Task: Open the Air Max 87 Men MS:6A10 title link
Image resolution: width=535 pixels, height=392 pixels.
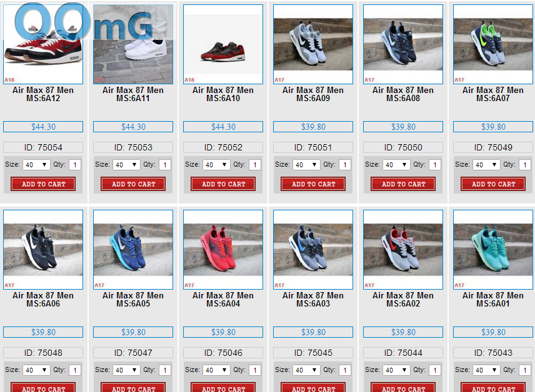Action: pos(223,94)
